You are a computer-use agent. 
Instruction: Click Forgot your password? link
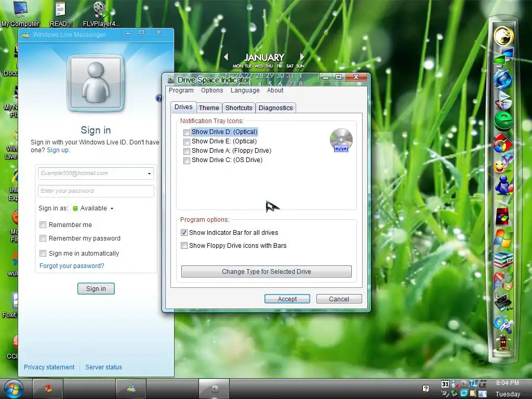[72, 266]
